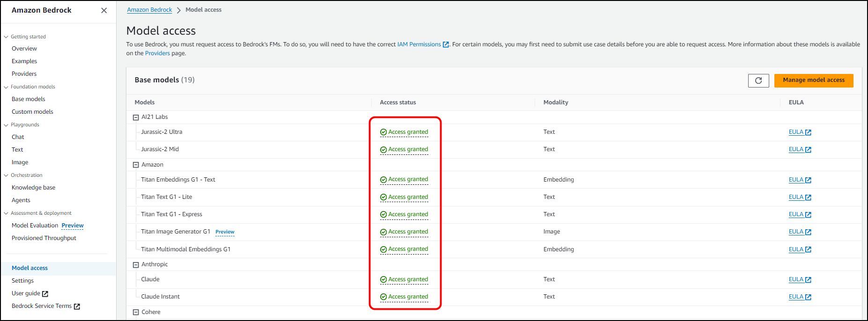Open Agents in the sidebar

point(21,200)
